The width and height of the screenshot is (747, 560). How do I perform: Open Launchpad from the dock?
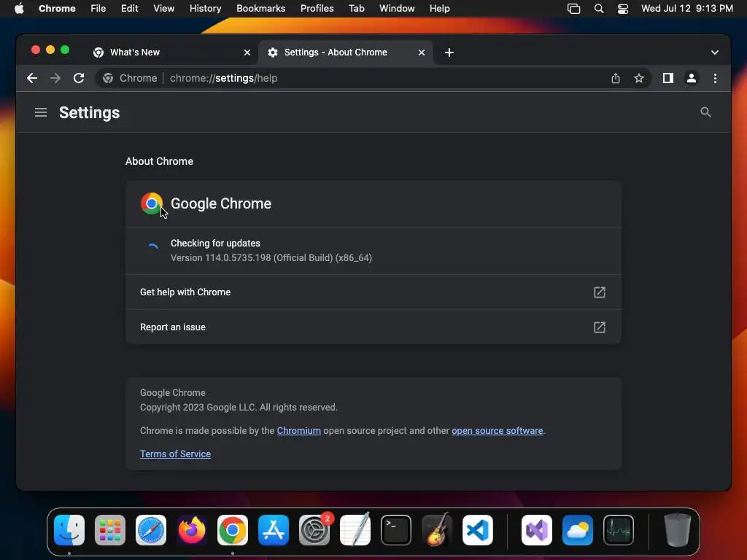pos(110,530)
